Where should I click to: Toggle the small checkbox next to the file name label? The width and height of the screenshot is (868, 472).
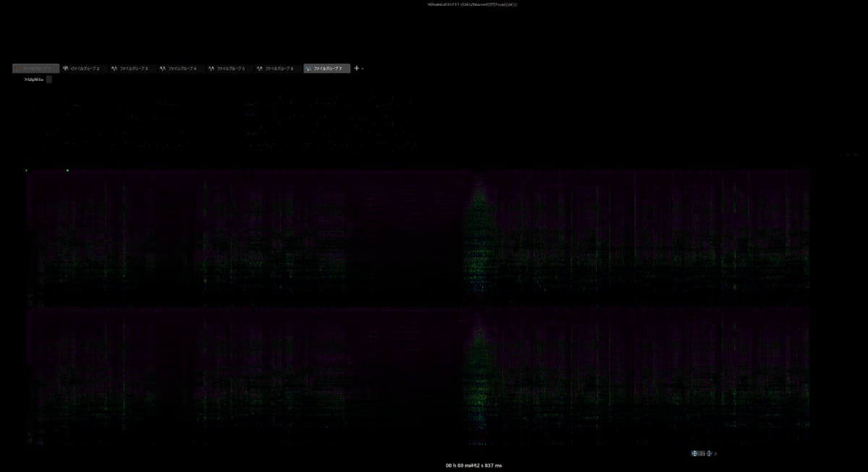click(x=48, y=78)
